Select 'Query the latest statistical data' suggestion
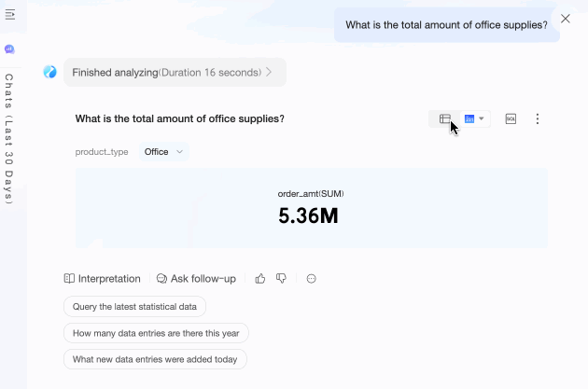 [135, 306]
